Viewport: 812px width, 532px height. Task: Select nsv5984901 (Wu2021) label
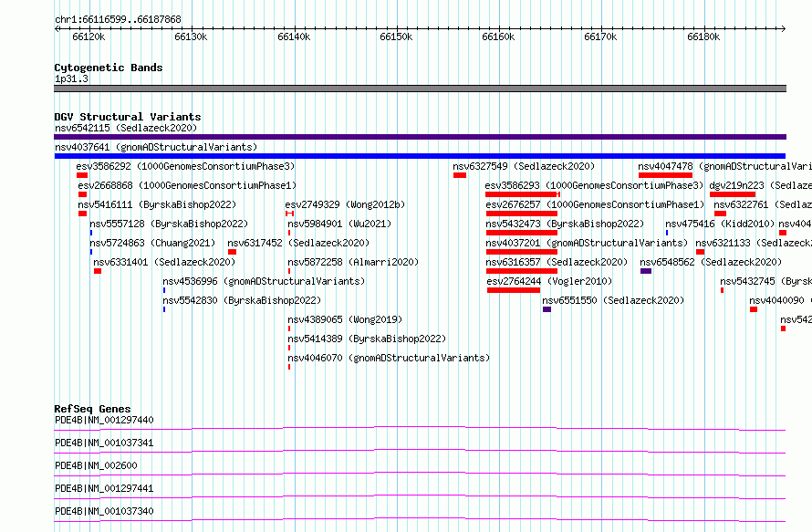(339, 224)
